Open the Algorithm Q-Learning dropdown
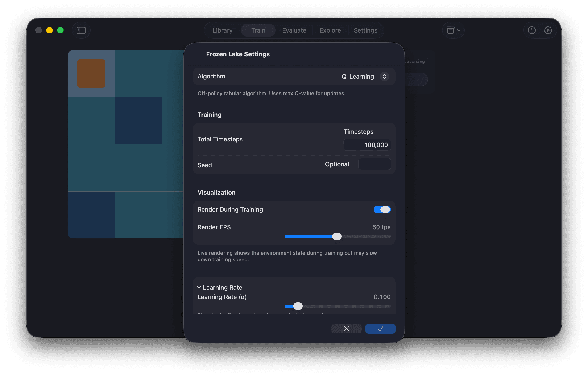Image resolution: width=588 pixels, height=378 pixels. tap(358, 77)
